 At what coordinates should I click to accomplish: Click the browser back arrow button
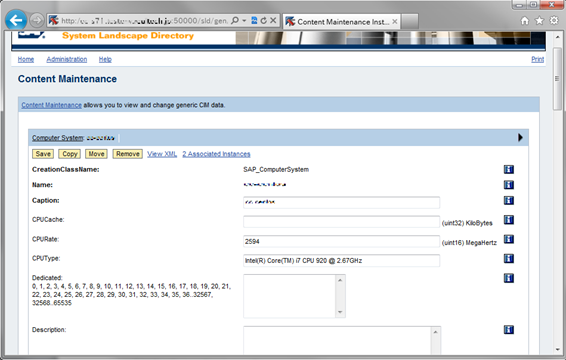tap(16, 20)
